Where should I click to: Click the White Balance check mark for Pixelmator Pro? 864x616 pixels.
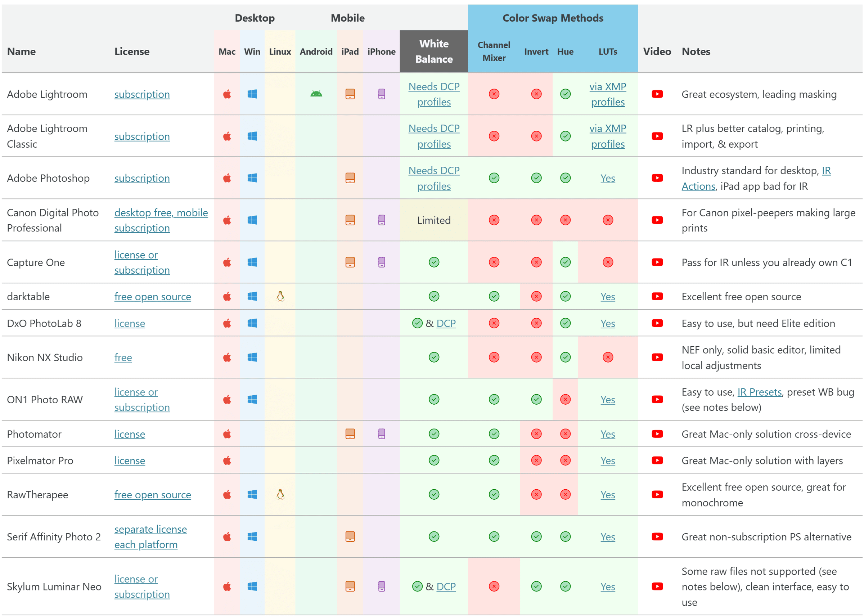(434, 460)
